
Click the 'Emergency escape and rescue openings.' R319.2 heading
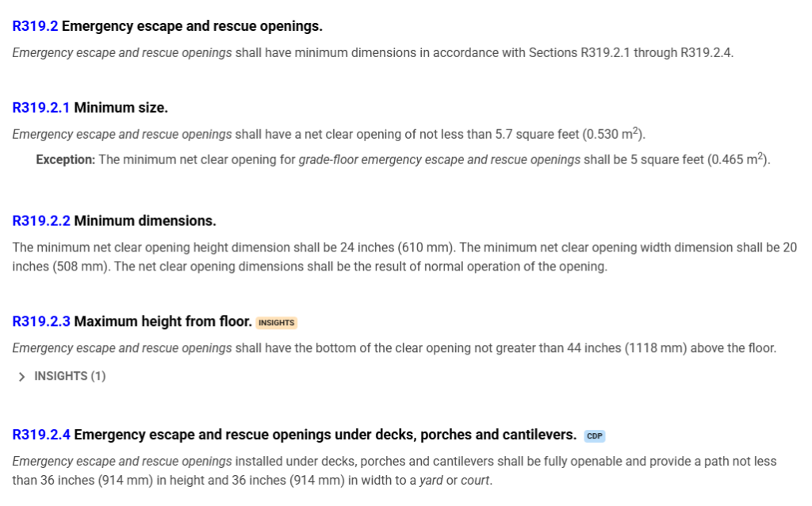(192, 26)
